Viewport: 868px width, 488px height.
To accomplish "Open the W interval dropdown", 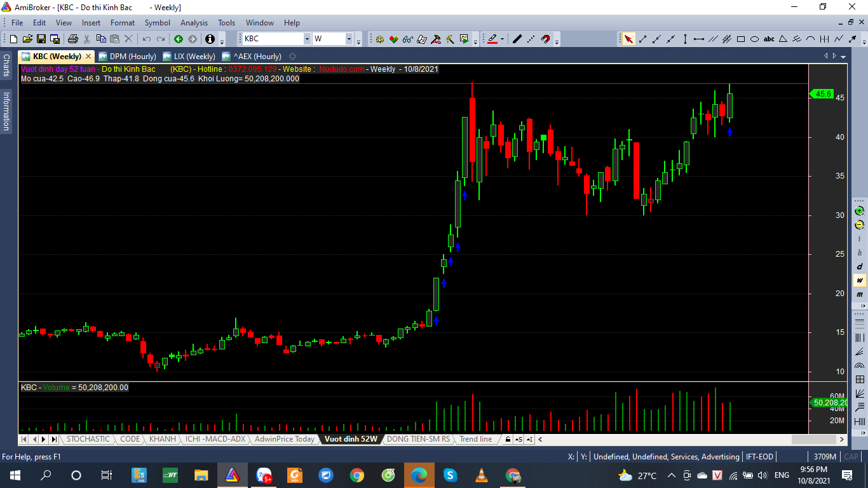I will coord(349,39).
